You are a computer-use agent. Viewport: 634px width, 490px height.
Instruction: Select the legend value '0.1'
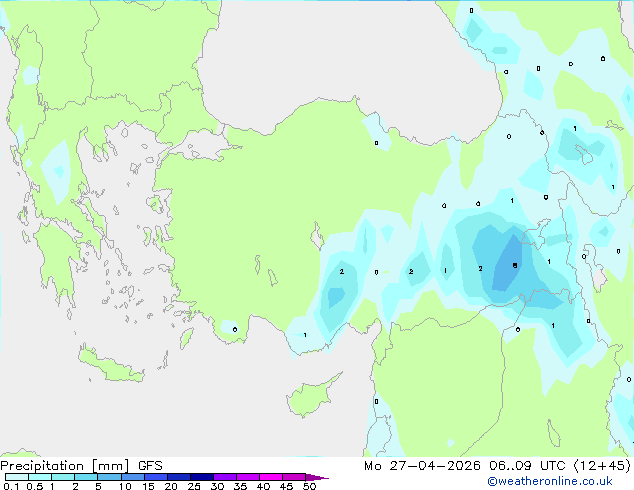[10, 486]
